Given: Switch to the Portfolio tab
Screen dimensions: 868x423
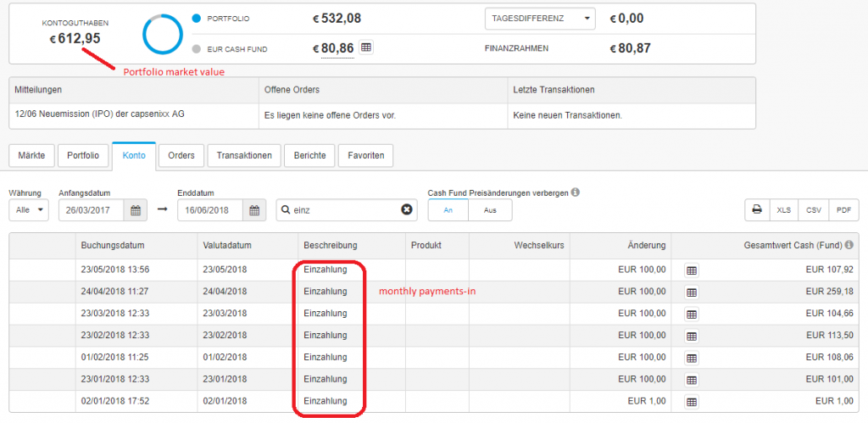Looking at the screenshot, I should point(83,156).
